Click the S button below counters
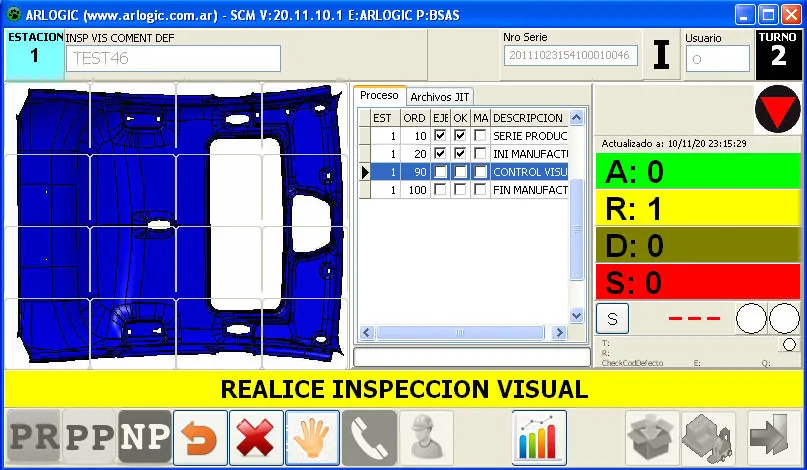This screenshot has height=470, width=807. pyautogui.click(x=612, y=319)
